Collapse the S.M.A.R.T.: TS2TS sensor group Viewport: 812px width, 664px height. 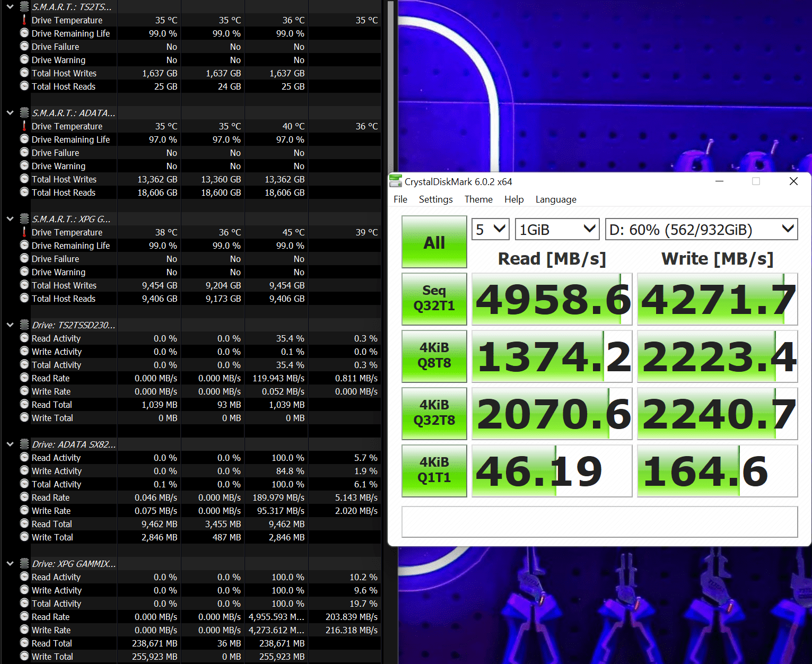pos(10,7)
